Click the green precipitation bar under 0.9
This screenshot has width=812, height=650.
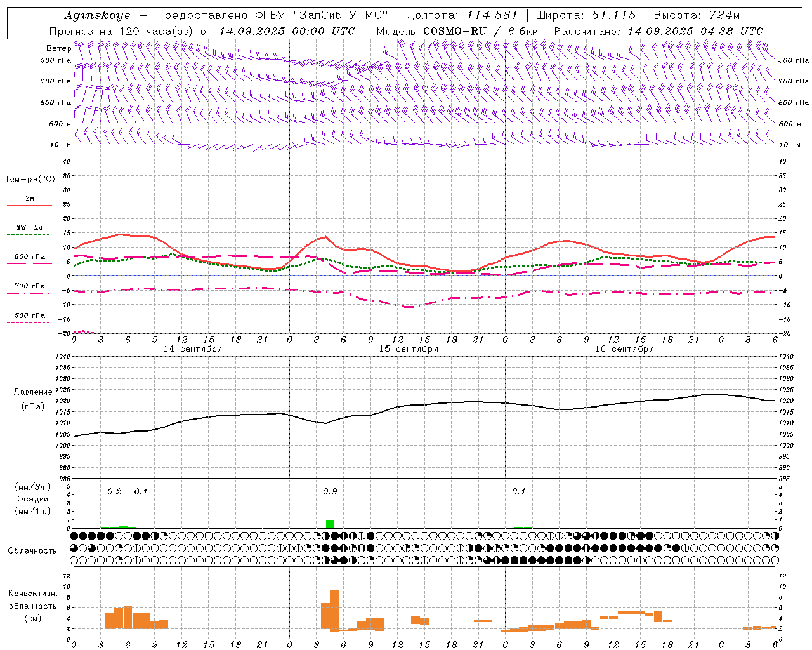pos(330,524)
